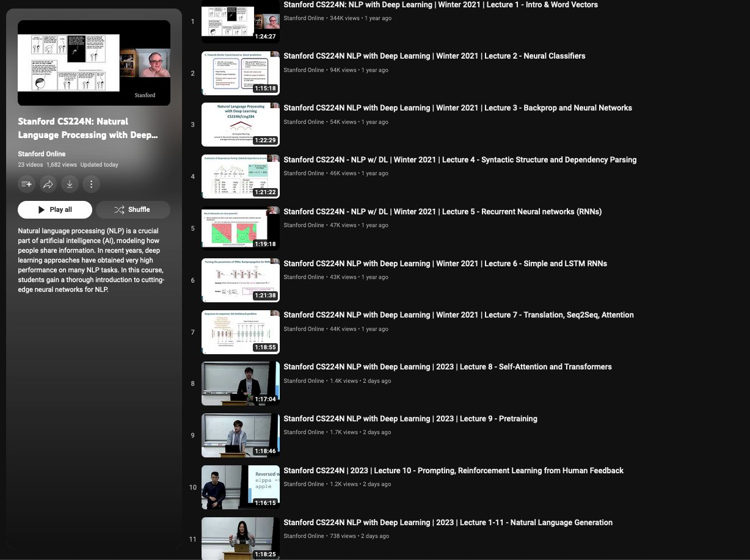Click Lecture 1 video thumbnail, duration 1:24:27
Viewport: 750px width, 560px height.
[241, 21]
